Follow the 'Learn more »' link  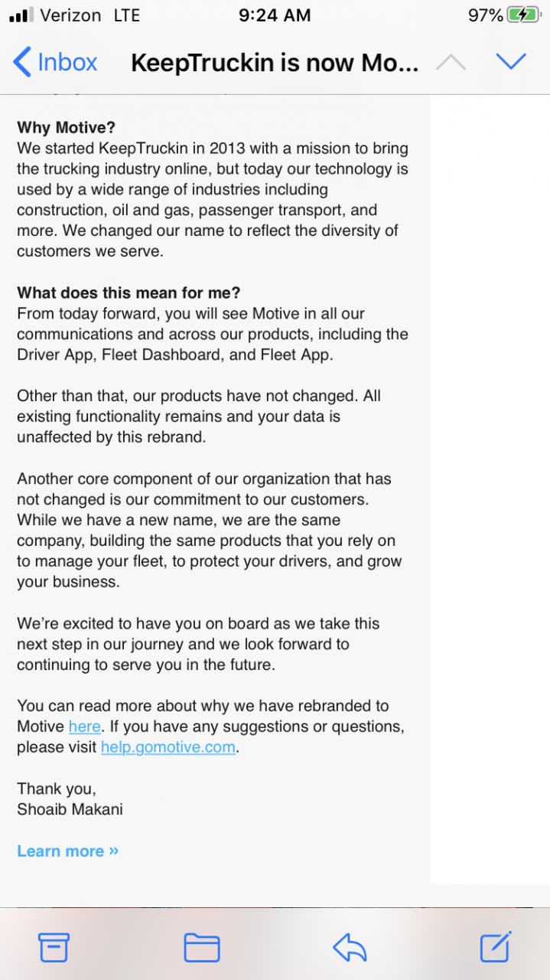click(x=68, y=851)
